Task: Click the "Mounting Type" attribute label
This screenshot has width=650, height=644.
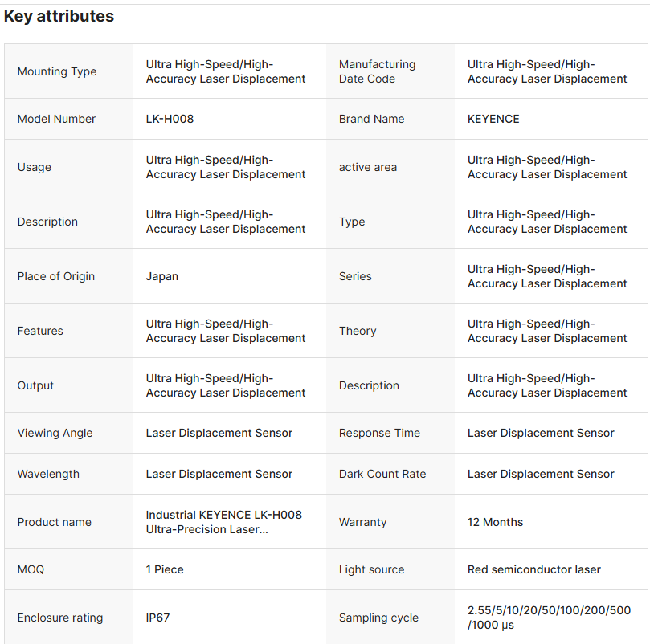Action: (x=57, y=71)
